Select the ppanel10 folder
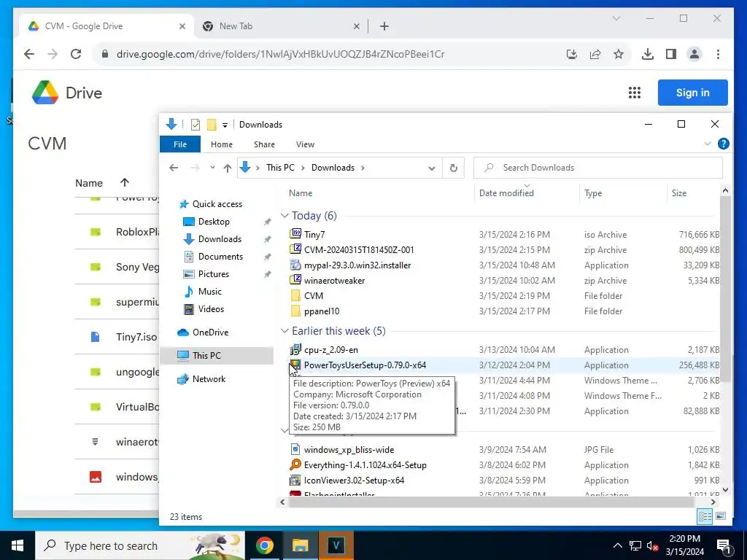The width and height of the screenshot is (747, 560). pos(322,311)
